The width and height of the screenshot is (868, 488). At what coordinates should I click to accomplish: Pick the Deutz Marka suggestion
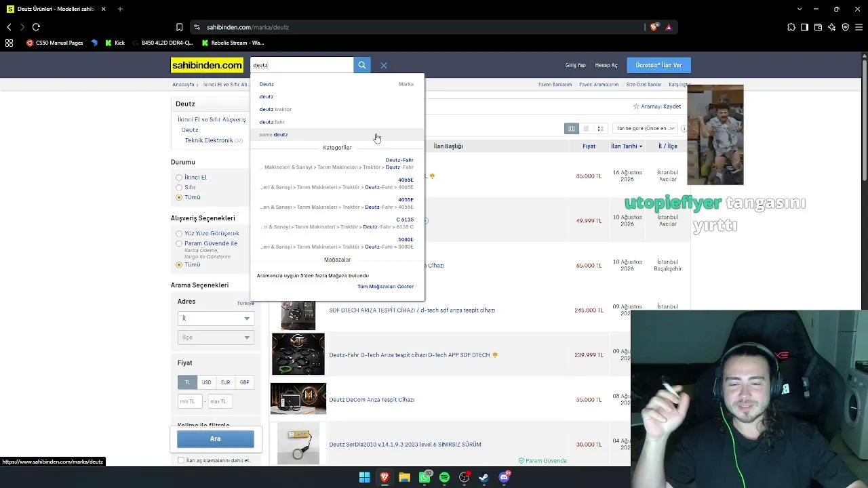336,84
